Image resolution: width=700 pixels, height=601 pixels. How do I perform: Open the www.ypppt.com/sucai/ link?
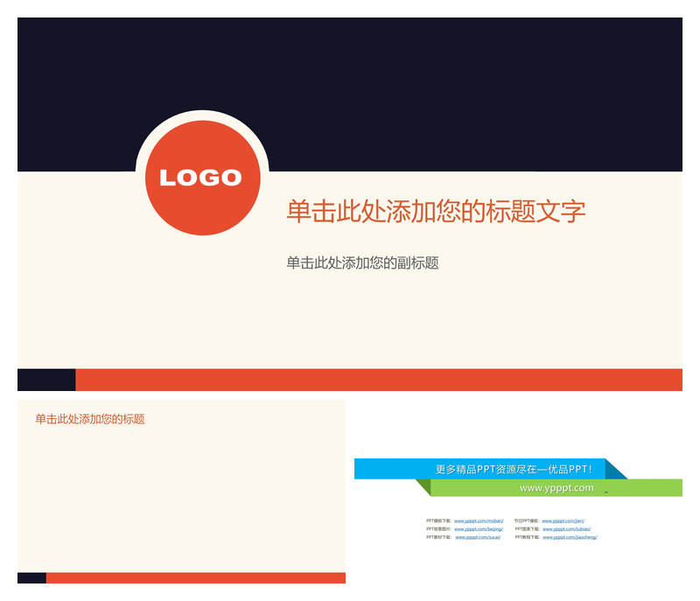(x=478, y=537)
